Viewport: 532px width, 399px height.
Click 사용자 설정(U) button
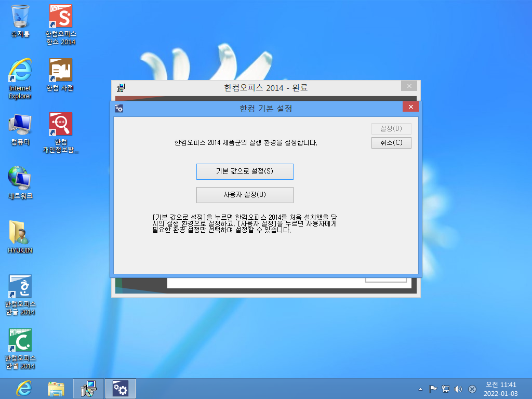245,195
